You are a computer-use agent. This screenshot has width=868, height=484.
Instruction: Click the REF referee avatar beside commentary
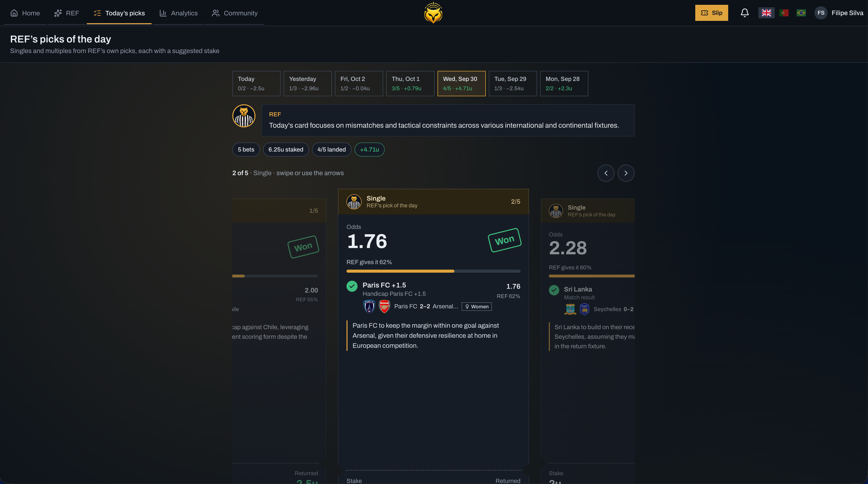244,116
